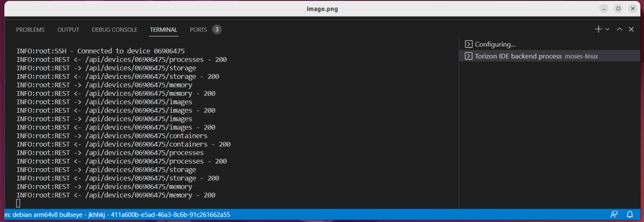Switch to the OUTPUT tab

68,30
